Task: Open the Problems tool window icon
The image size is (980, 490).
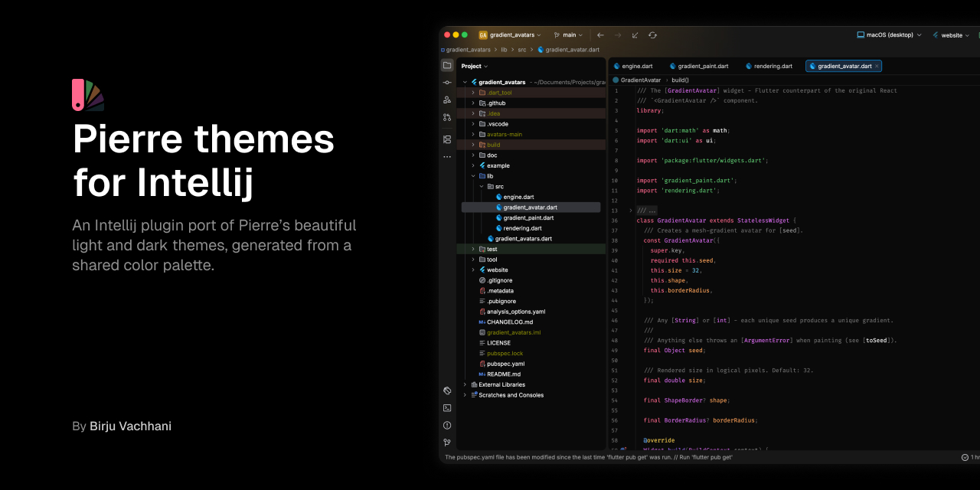Action: pyautogui.click(x=447, y=425)
